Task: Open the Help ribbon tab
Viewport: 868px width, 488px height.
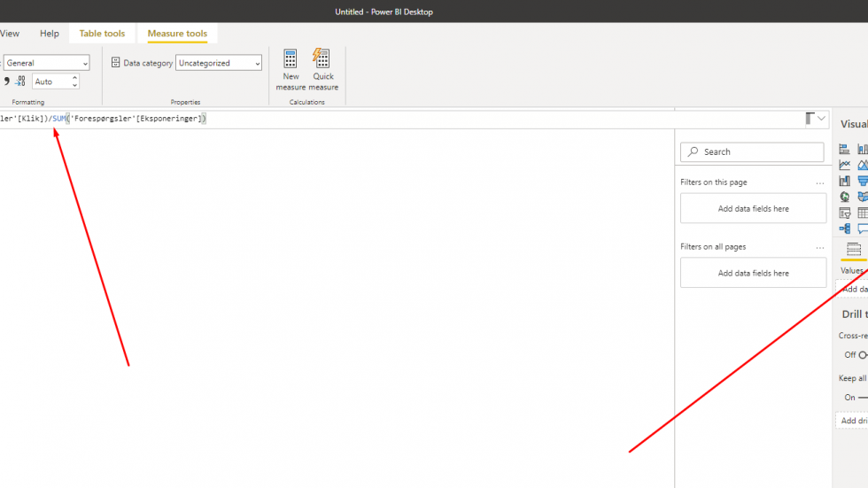Action: (50, 33)
